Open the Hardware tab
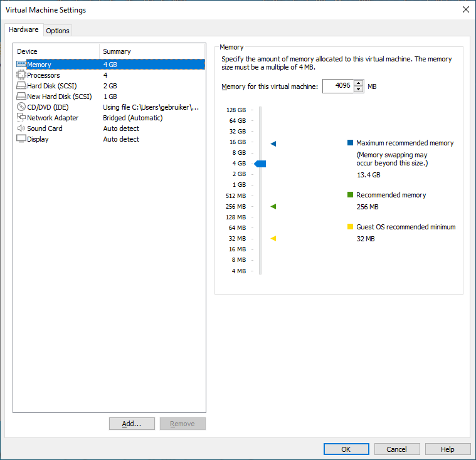This screenshot has height=460, width=476. (24, 30)
